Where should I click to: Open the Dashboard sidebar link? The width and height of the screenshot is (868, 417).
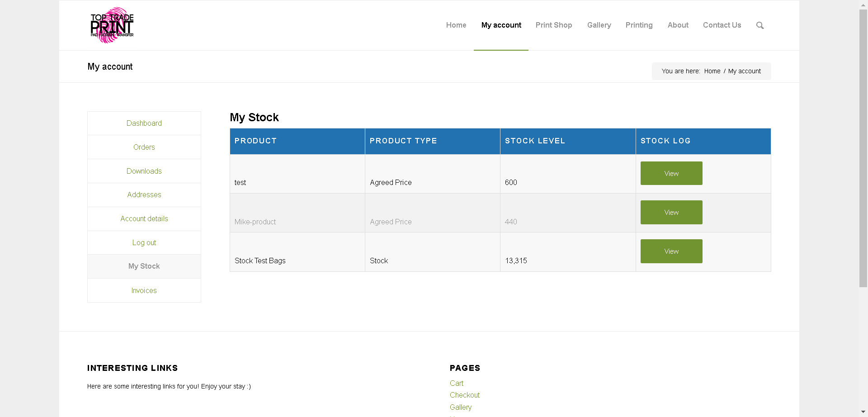click(x=144, y=123)
